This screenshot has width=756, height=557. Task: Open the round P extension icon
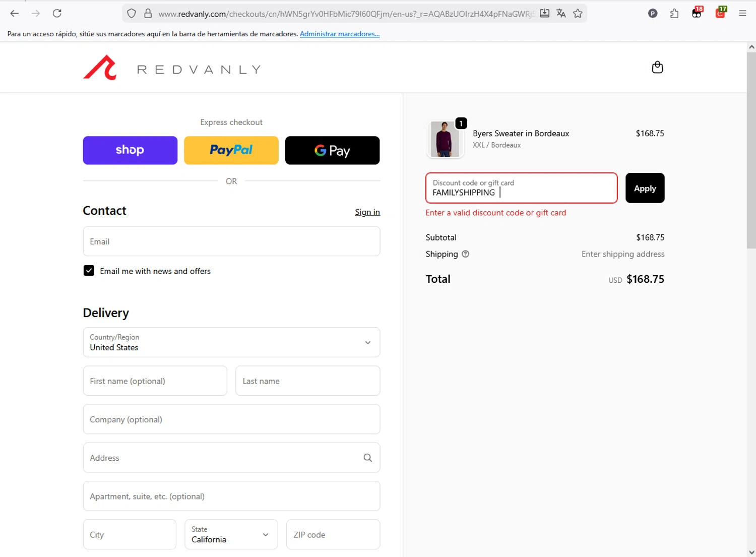coord(653,14)
